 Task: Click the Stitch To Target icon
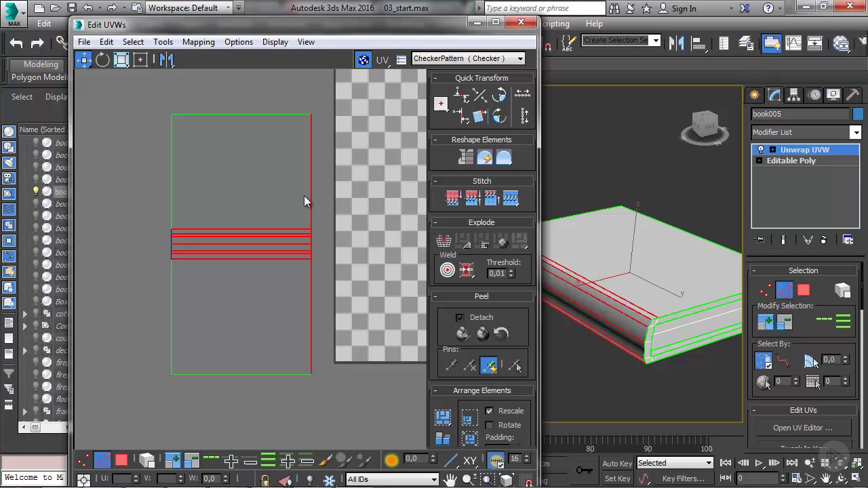pos(452,199)
